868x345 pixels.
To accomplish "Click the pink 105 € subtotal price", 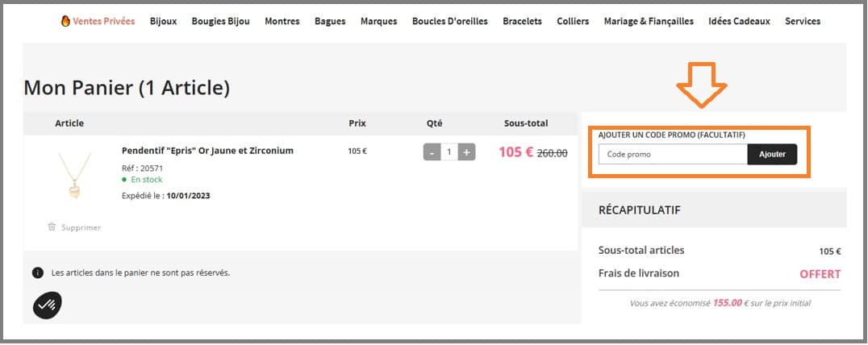I will 516,152.
